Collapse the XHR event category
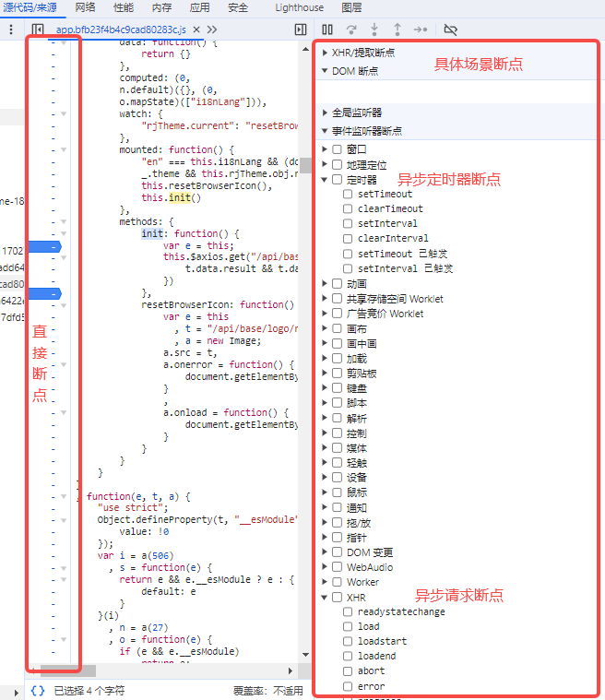The image size is (605, 700). coord(325,598)
